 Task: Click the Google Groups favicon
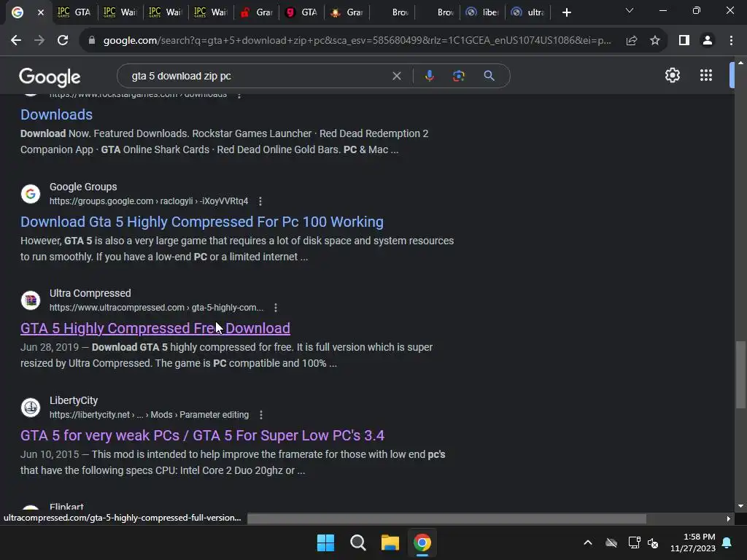pyautogui.click(x=31, y=194)
